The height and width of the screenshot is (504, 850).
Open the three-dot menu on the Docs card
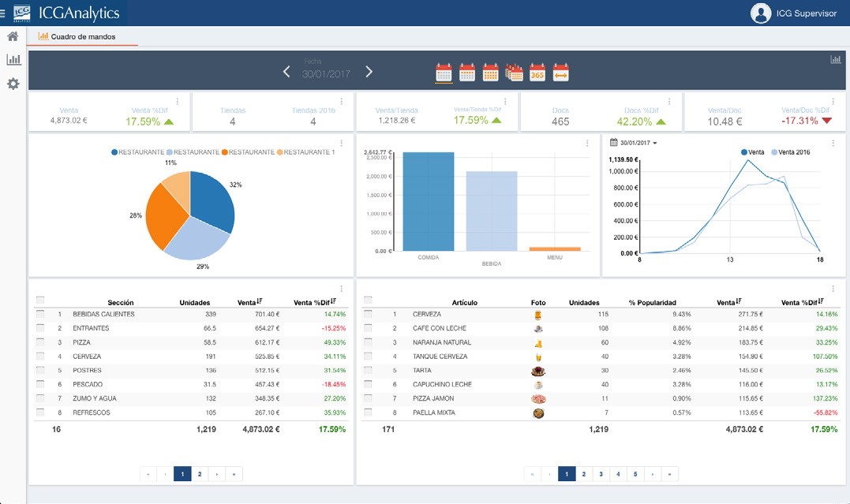[669, 101]
